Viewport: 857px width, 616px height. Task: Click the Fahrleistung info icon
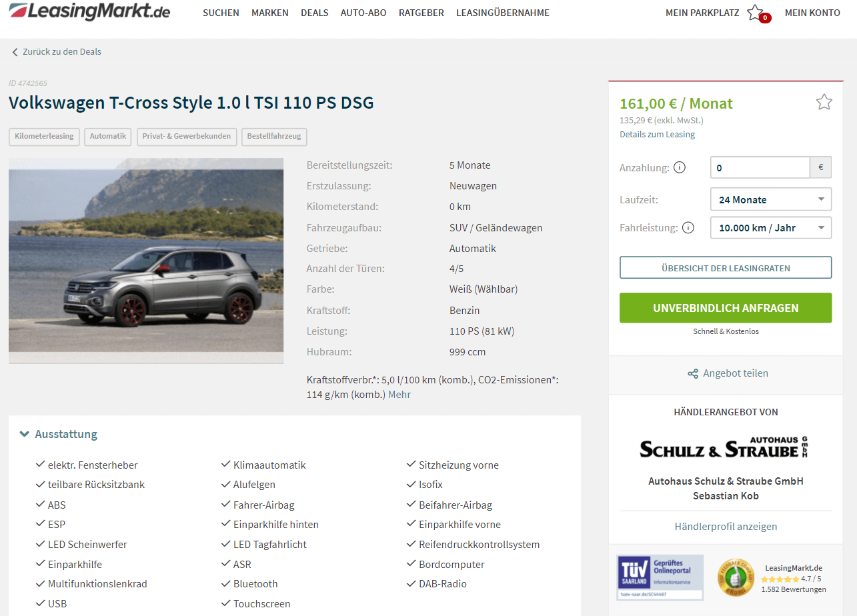pyautogui.click(x=688, y=228)
